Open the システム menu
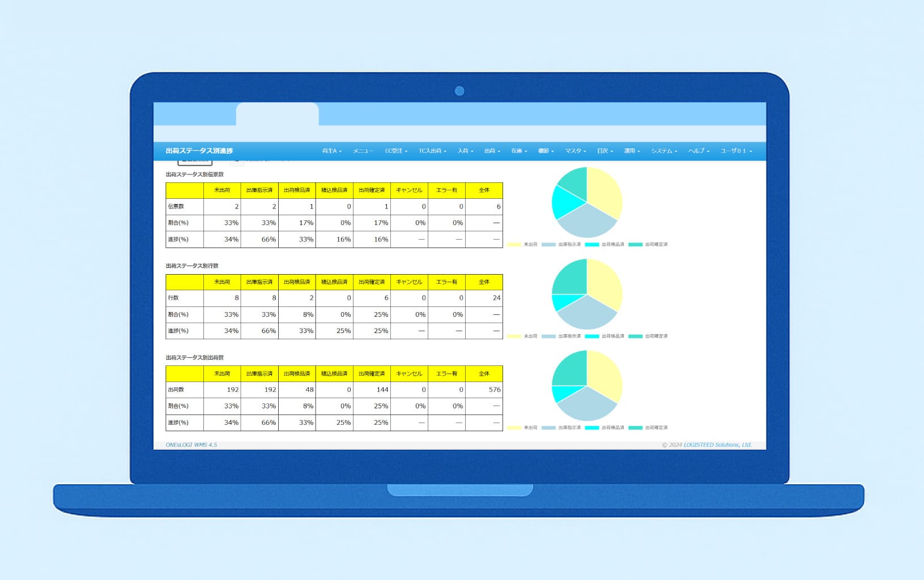Viewport: 924px width, 580px height. click(x=663, y=151)
